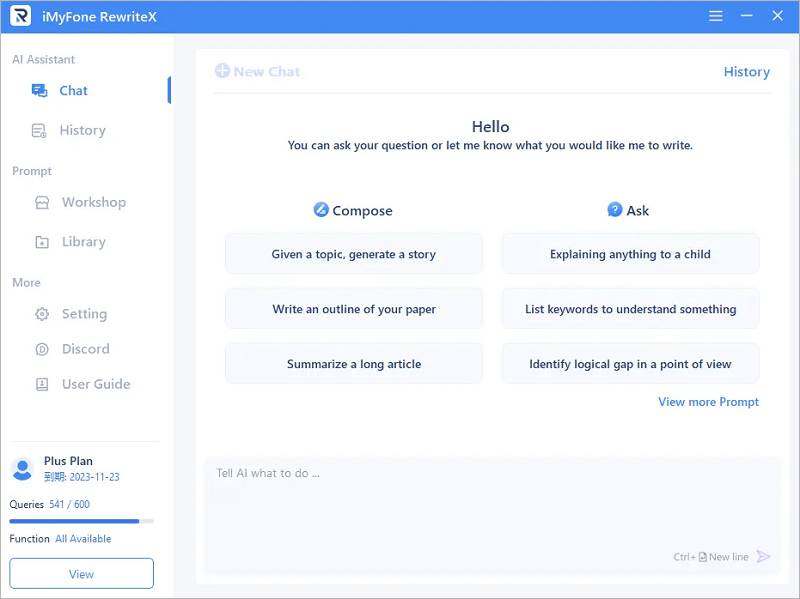Minimize the RewriteX window

(746, 16)
